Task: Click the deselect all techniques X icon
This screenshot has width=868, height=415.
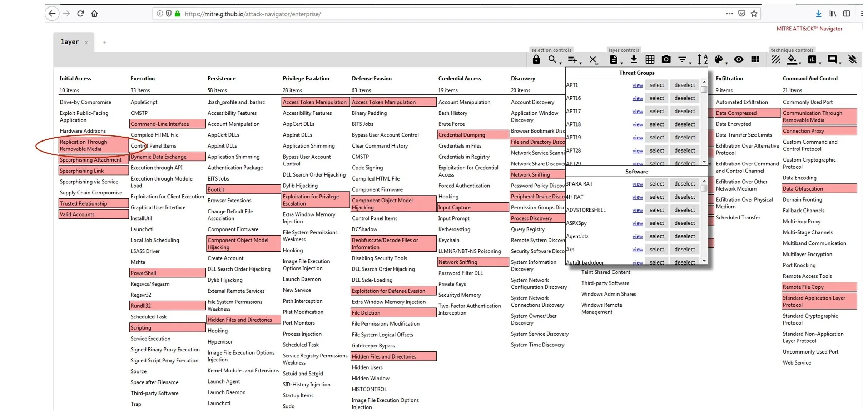Action: click(592, 60)
